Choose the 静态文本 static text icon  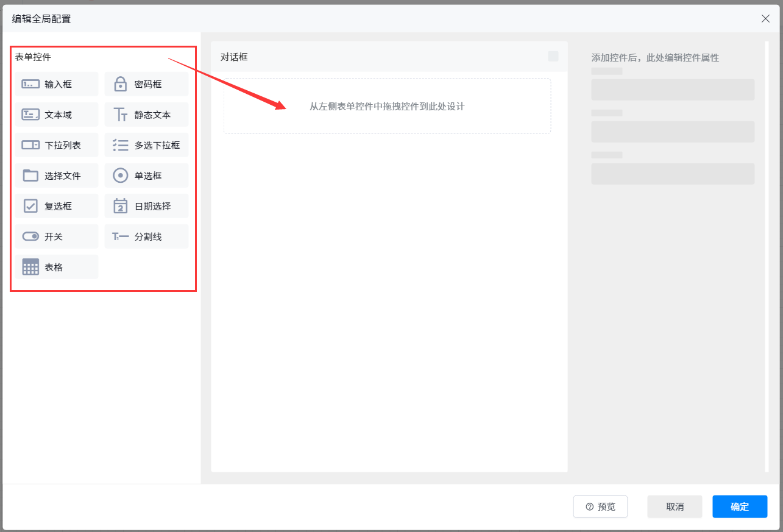point(121,115)
